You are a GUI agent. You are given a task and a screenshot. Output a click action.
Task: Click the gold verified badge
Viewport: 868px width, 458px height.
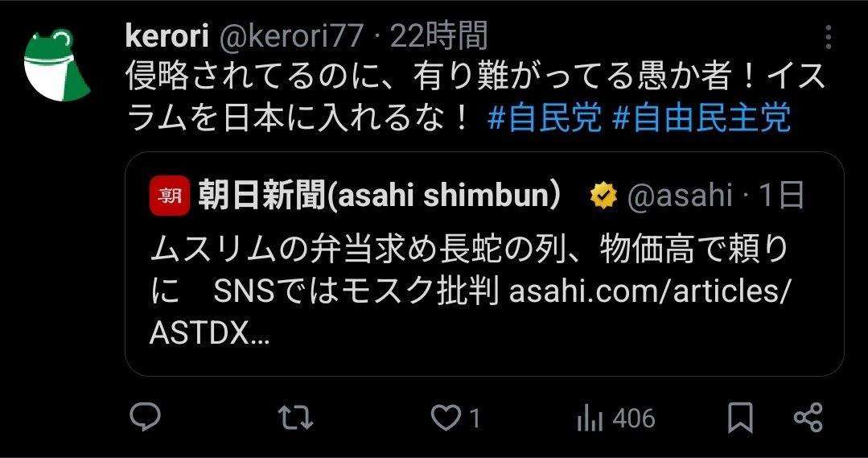point(603,196)
